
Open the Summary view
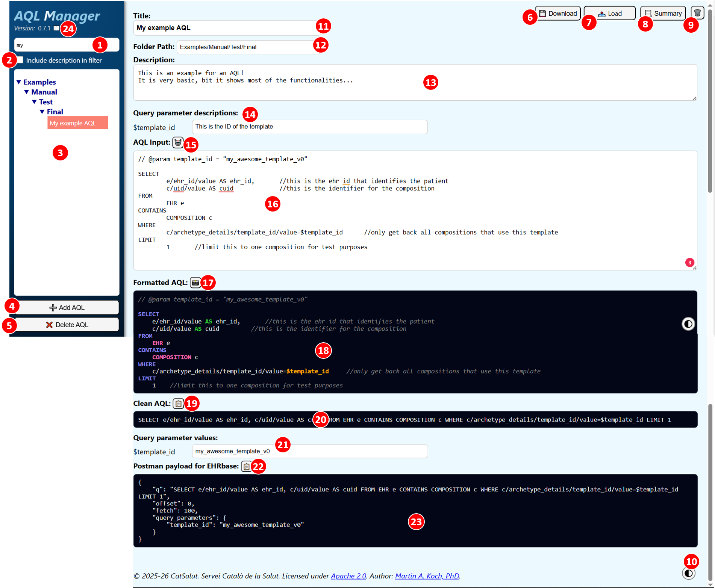point(663,14)
